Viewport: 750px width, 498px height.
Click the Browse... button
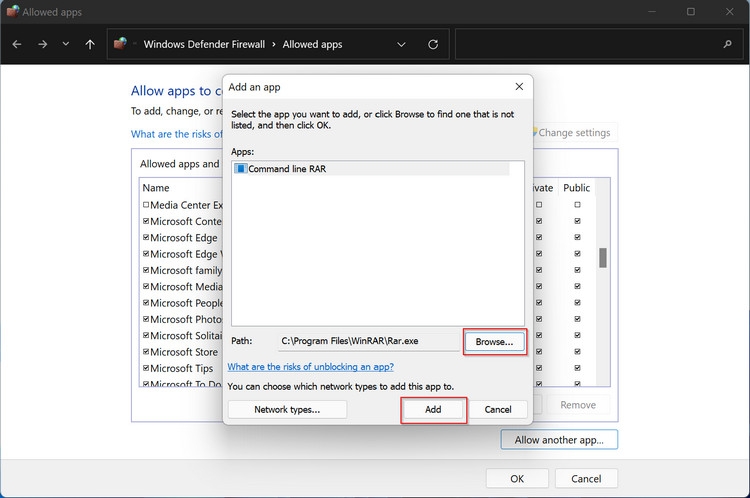point(494,342)
